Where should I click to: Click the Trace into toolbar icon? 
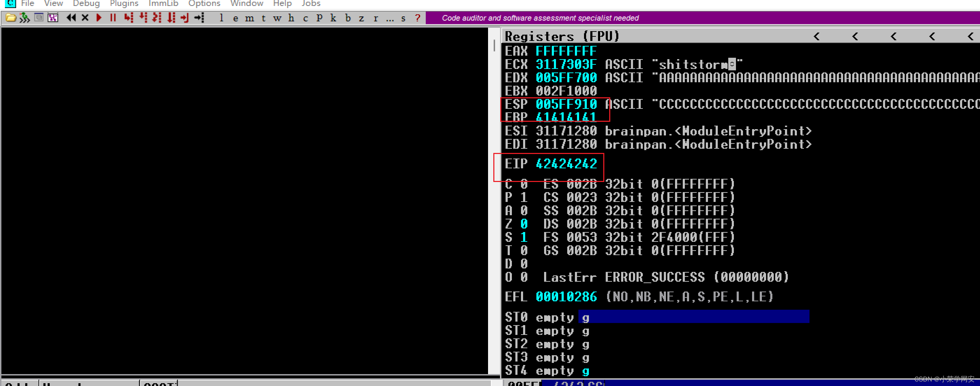point(157,17)
